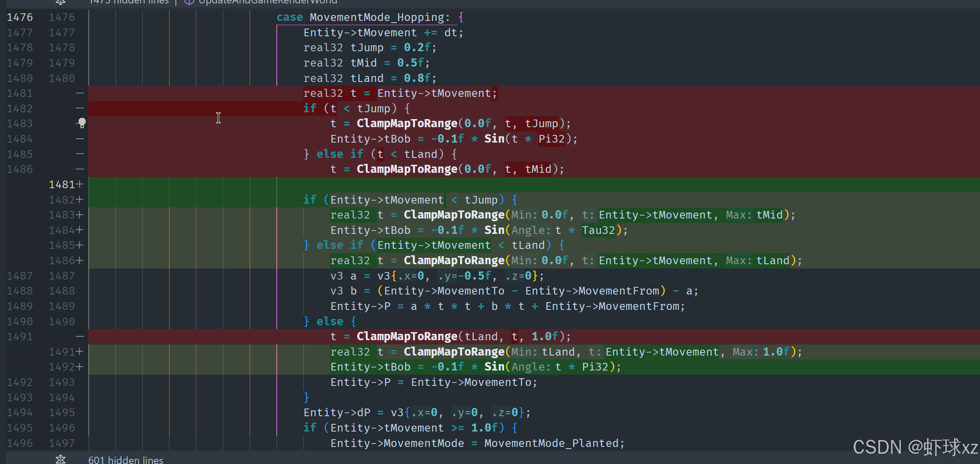Click the lightbulb quick-fix icon
Viewport: 980px width, 464px height.
point(82,123)
